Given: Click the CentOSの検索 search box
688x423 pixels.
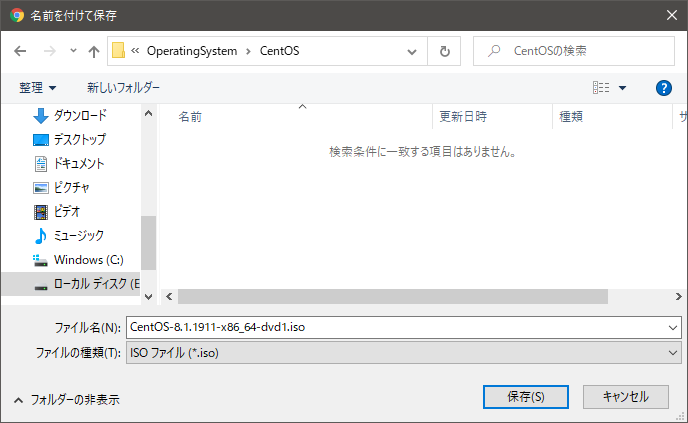Looking at the screenshot, I should (574, 51).
